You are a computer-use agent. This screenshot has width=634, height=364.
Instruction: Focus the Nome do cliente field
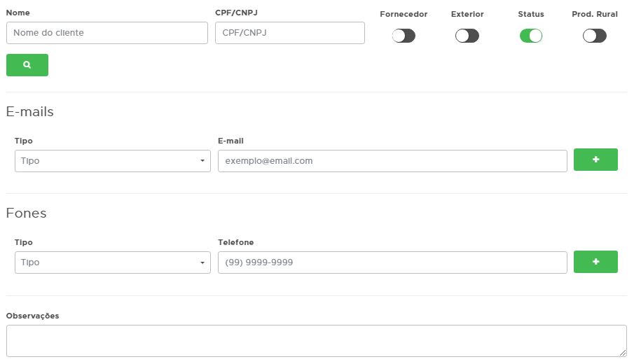tap(107, 33)
